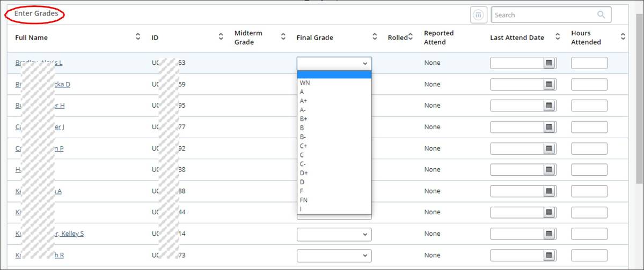
Task: Expand the Final Grade dropdown in last row
Action: (334, 255)
